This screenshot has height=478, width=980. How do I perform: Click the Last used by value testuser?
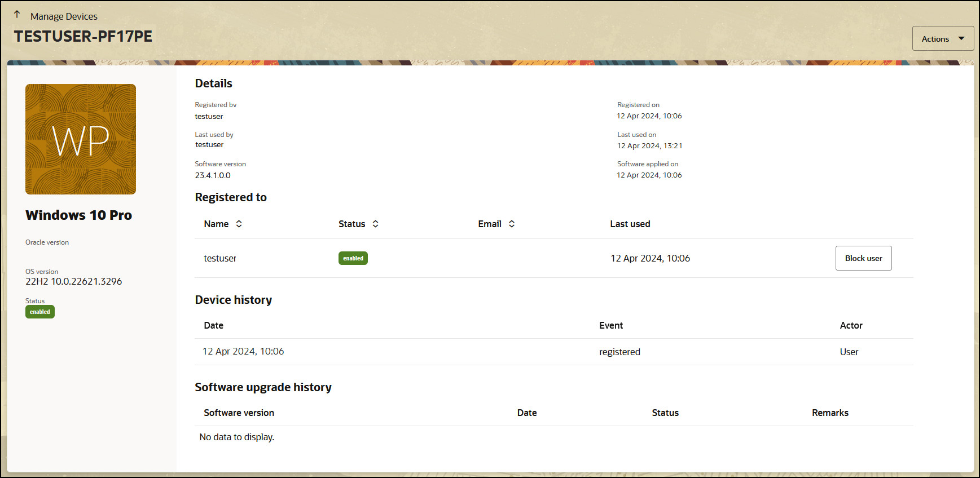point(209,144)
